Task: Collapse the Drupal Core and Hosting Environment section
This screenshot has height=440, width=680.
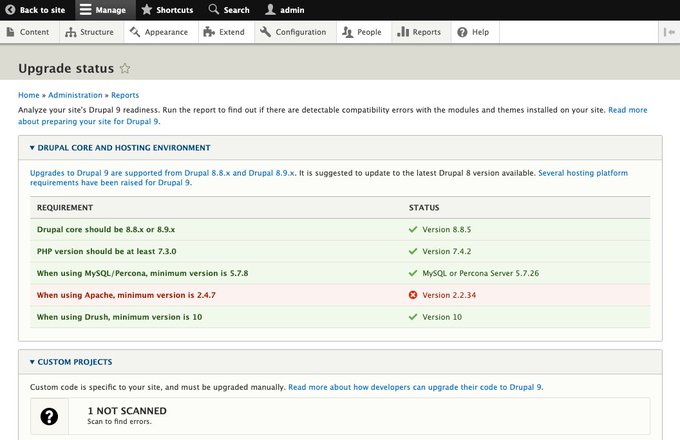Action: pyautogui.click(x=120, y=148)
